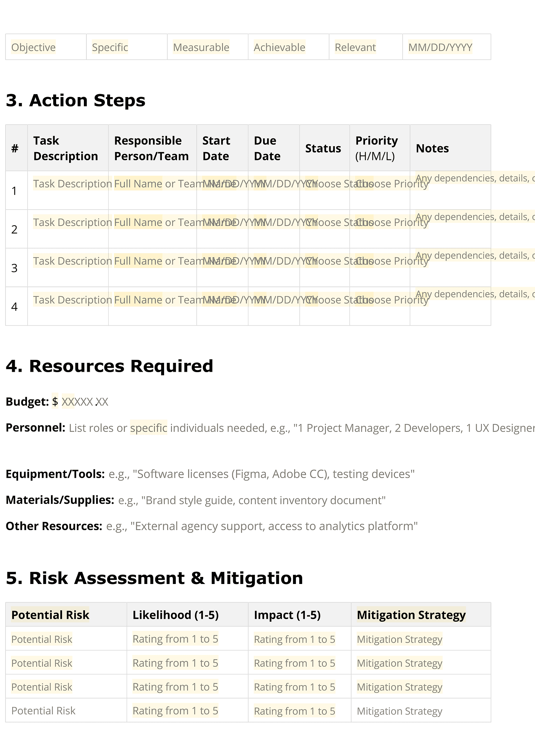Edit the Personnel roles placeholder text
The image size is (535, 756).
pos(302,428)
